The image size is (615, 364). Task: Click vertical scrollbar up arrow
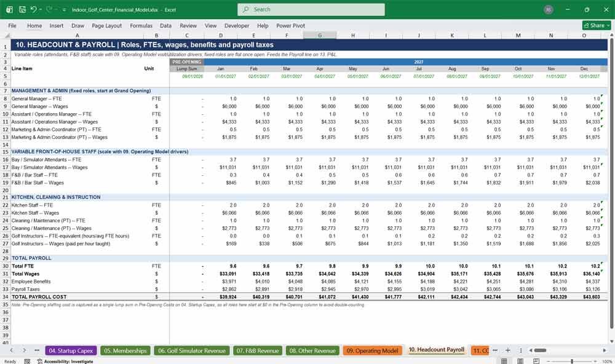(611, 35)
